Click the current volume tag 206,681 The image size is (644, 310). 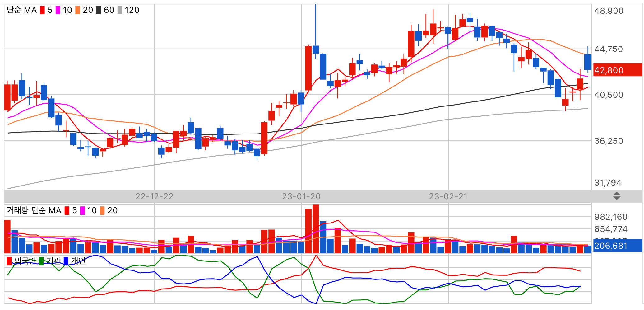[x=618, y=246]
